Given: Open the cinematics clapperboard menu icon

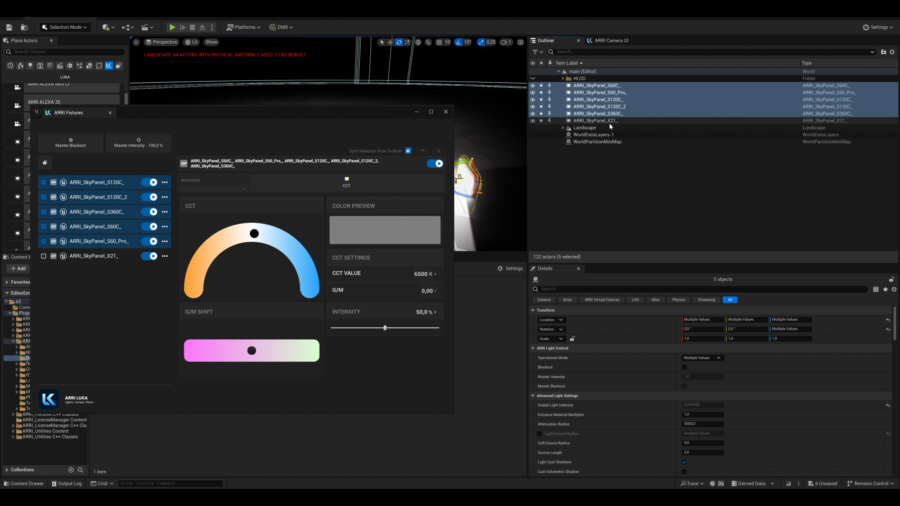Looking at the screenshot, I should point(147,27).
